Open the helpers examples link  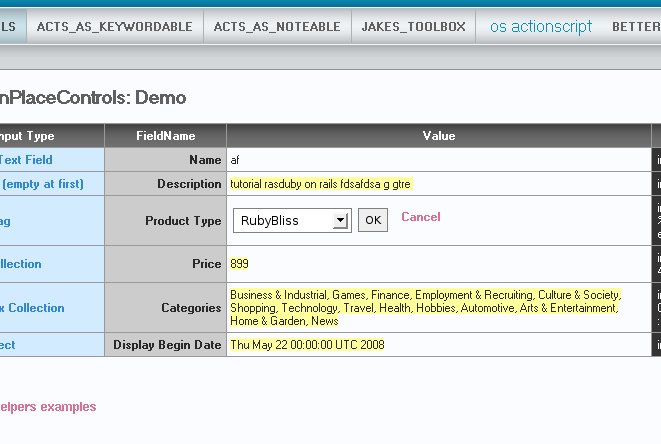(x=48, y=407)
